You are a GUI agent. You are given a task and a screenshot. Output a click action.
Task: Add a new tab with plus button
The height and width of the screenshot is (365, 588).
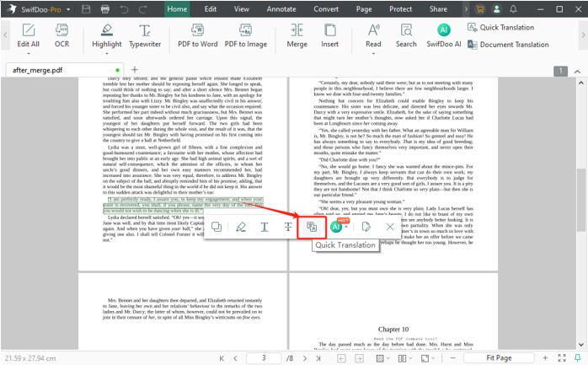click(135, 69)
